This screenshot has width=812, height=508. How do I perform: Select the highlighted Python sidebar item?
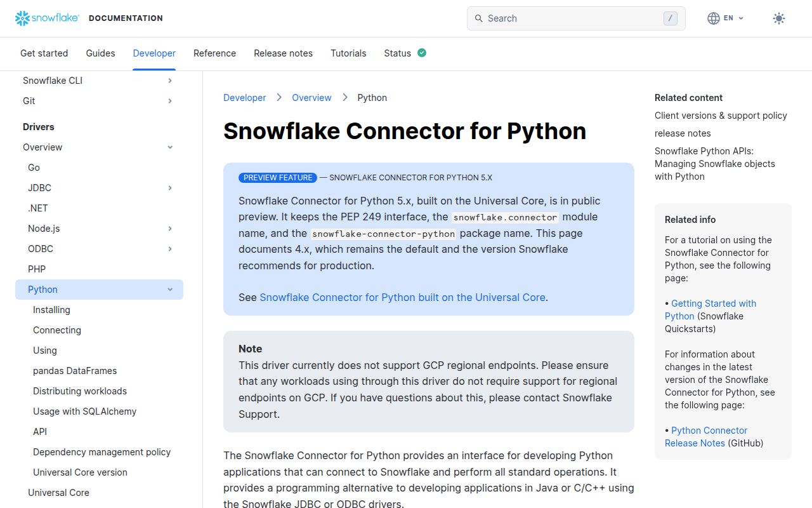pyautogui.click(x=99, y=290)
